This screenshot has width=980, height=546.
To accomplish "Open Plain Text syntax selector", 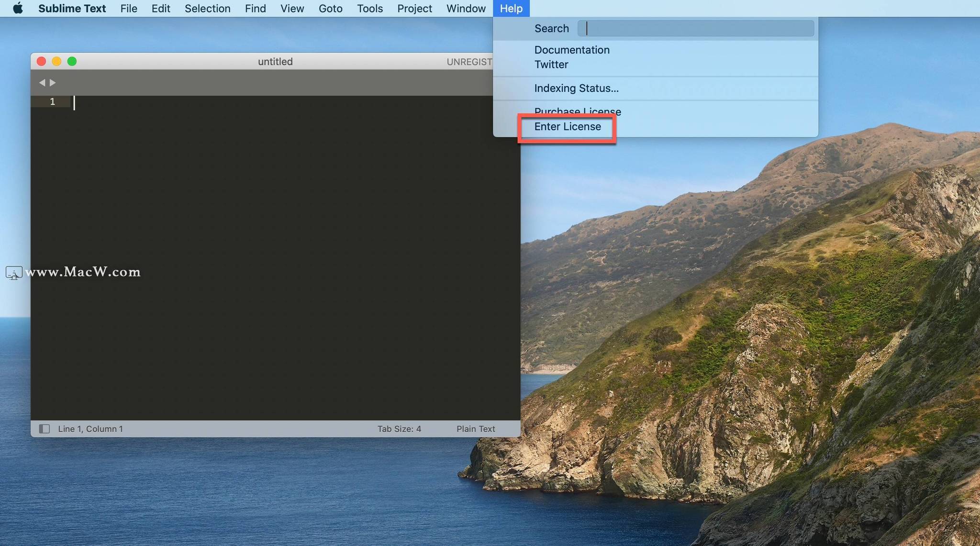I will click(x=476, y=429).
